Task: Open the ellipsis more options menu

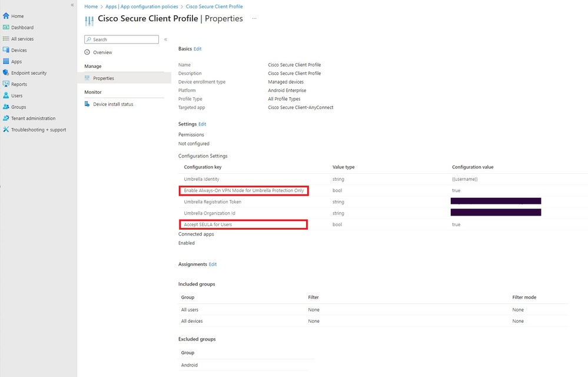Action: click(x=254, y=19)
